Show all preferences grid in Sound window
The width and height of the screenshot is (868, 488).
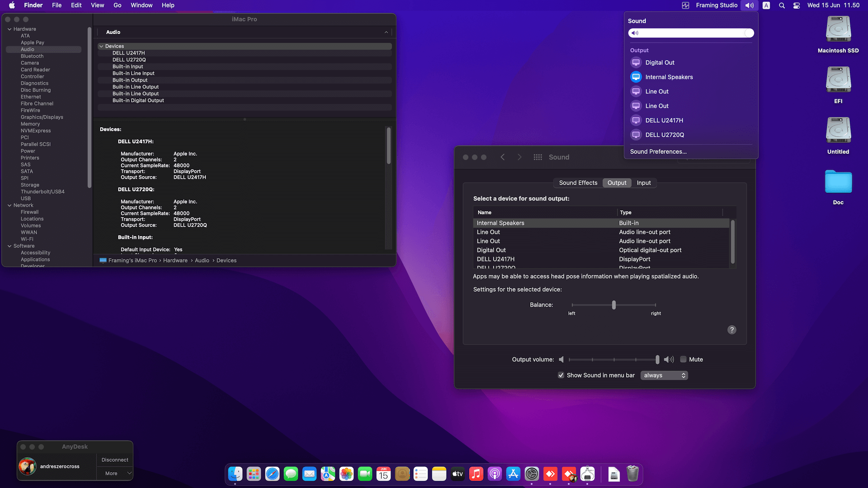coord(538,157)
